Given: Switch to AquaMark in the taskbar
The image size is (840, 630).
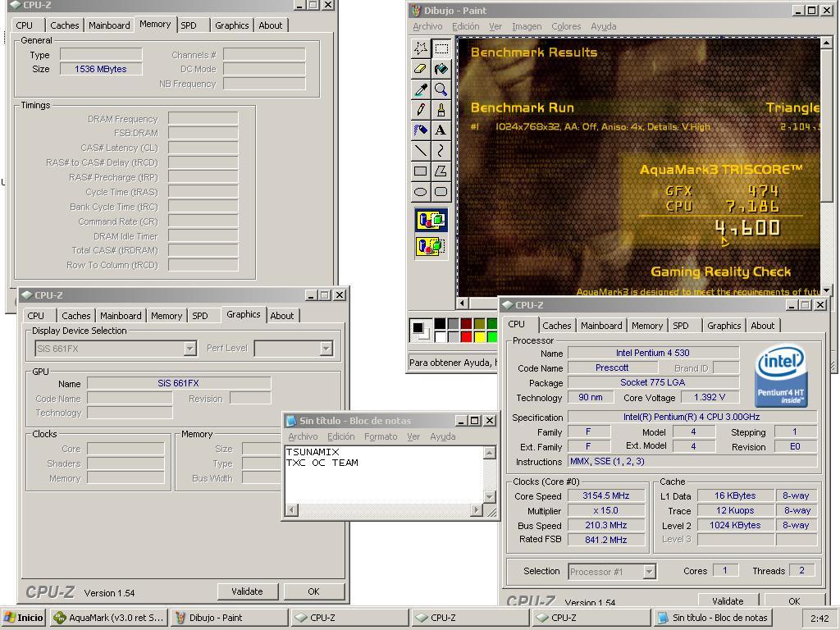Looking at the screenshot, I should (109, 618).
